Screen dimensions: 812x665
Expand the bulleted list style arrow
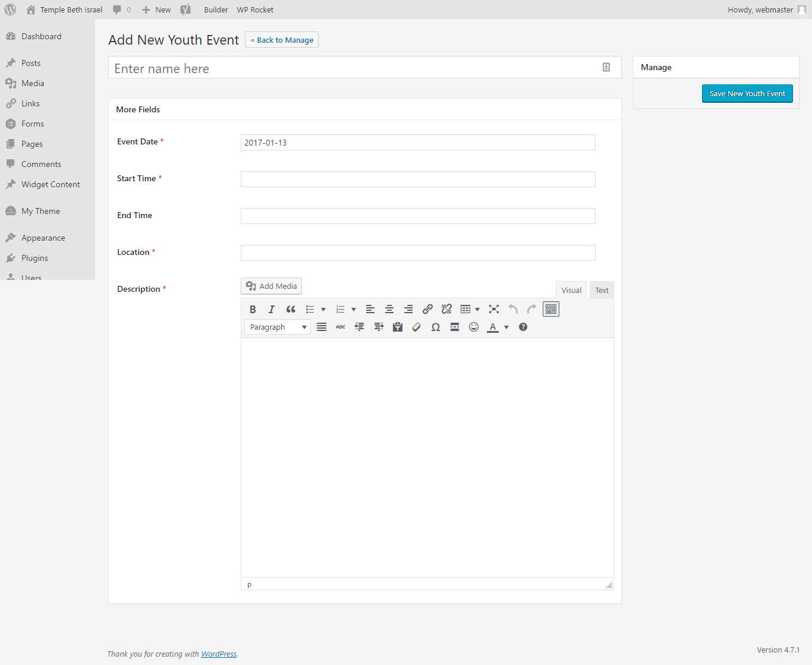(323, 309)
